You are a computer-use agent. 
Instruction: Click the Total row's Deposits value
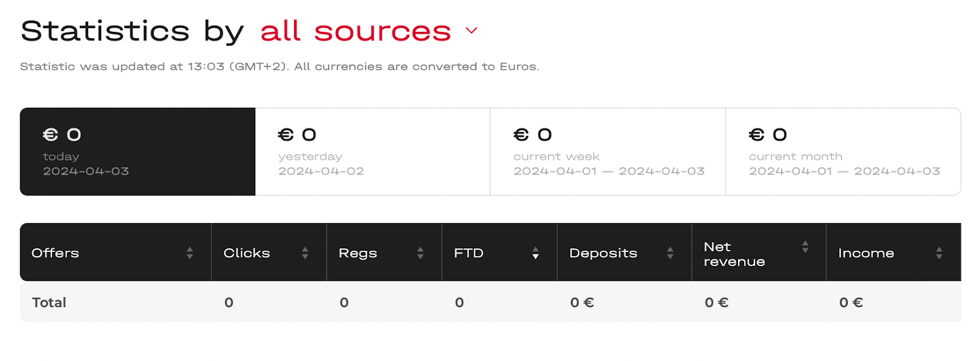pos(582,302)
